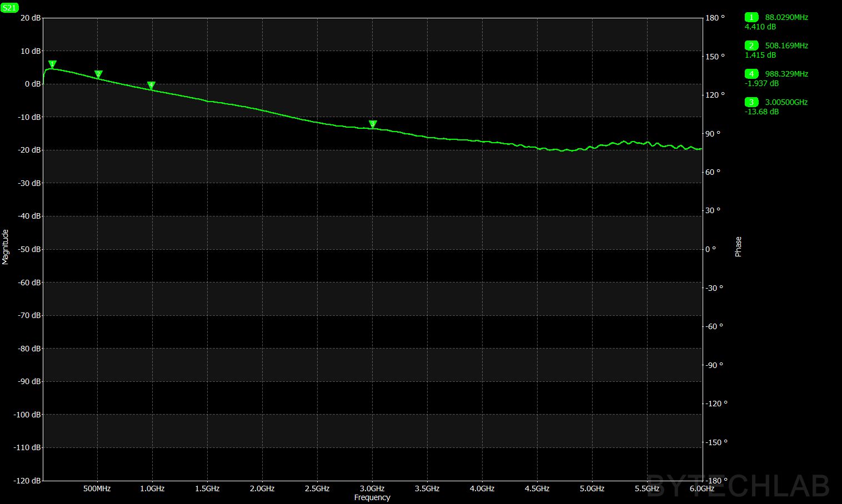Click the -60 dB magnitude axis label
Screen dimensions: 842x504
coord(29,283)
